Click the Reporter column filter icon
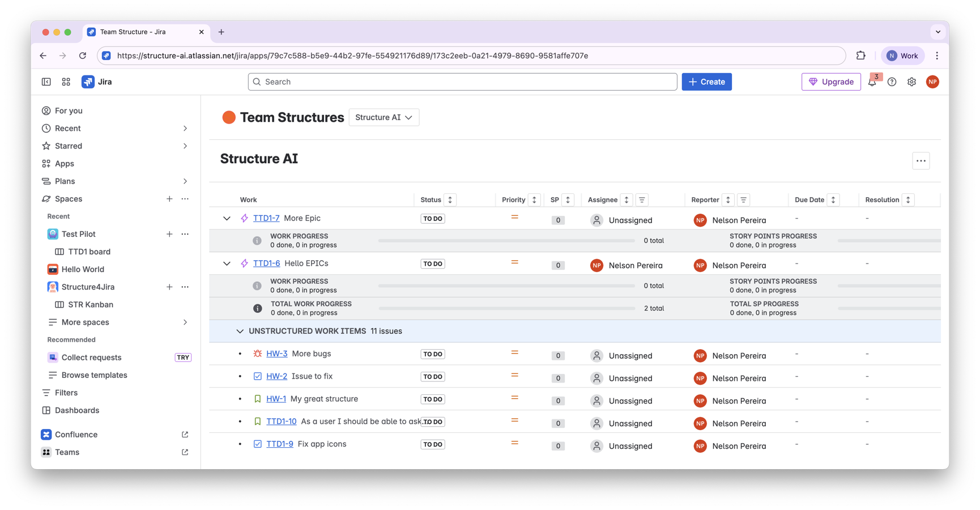Image resolution: width=980 pixels, height=510 pixels. (743, 200)
